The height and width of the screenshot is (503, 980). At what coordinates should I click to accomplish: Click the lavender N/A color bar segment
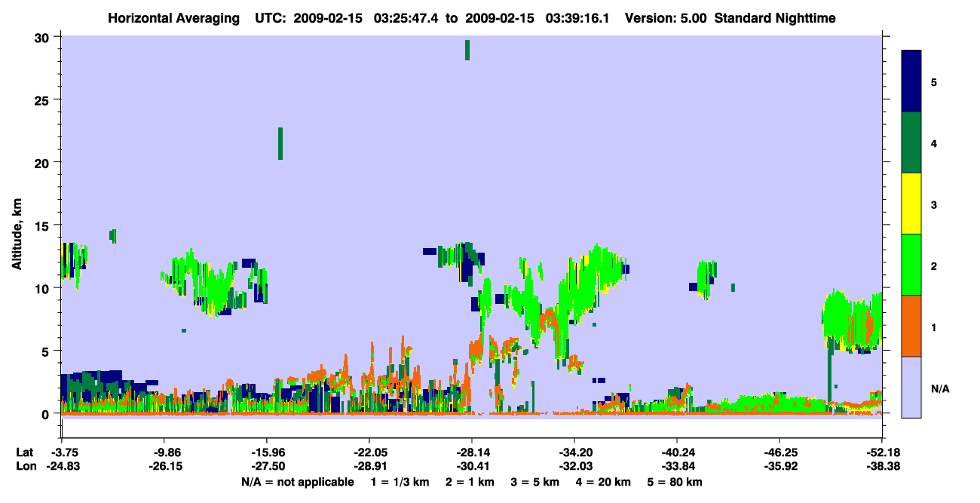point(911,387)
